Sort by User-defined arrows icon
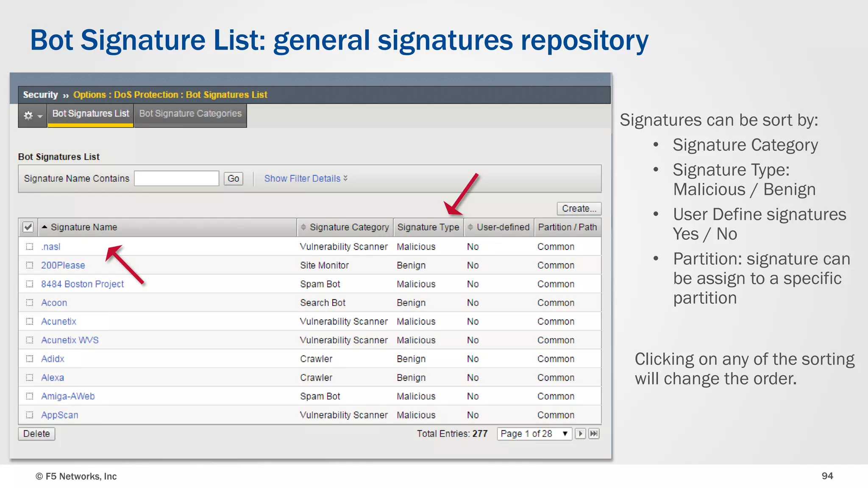Screen dimensions: 868x488 [470, 227]
